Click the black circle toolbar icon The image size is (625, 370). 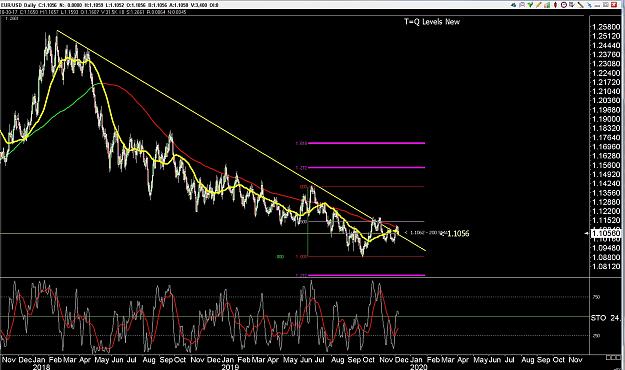[x=564, y=5]
